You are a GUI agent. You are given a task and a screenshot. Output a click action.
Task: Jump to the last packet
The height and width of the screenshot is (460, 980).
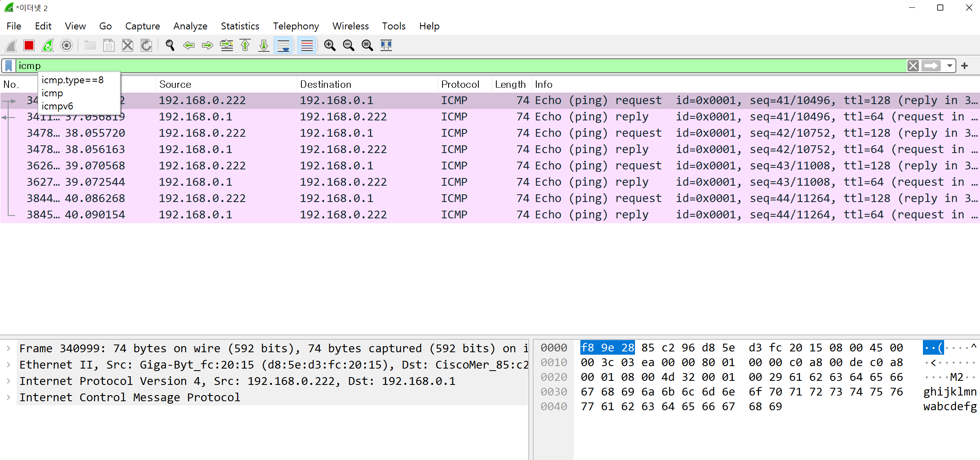coord(264,45)
